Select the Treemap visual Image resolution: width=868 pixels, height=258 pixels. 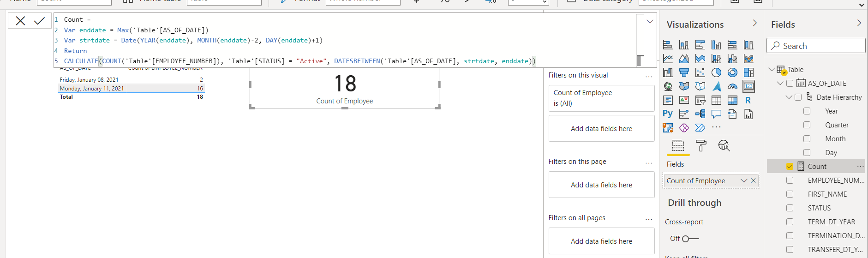[x=748, y=72]
